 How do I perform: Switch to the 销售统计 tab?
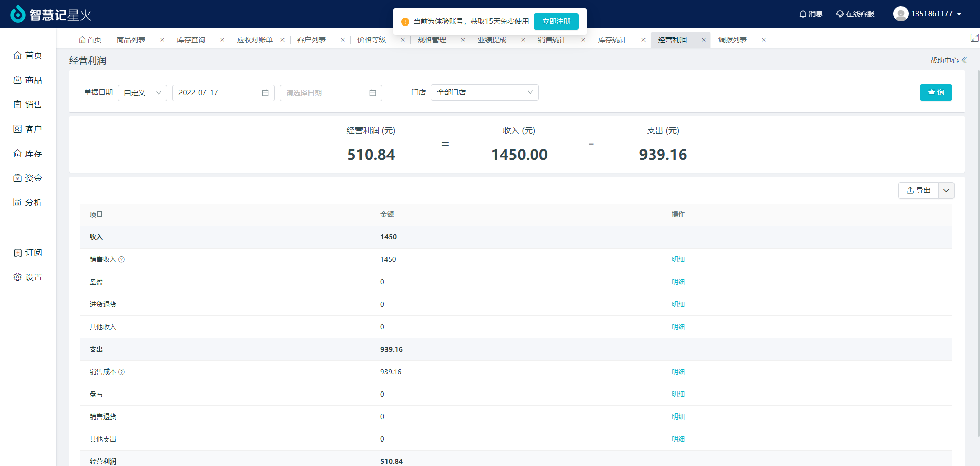tap(552, 40)
